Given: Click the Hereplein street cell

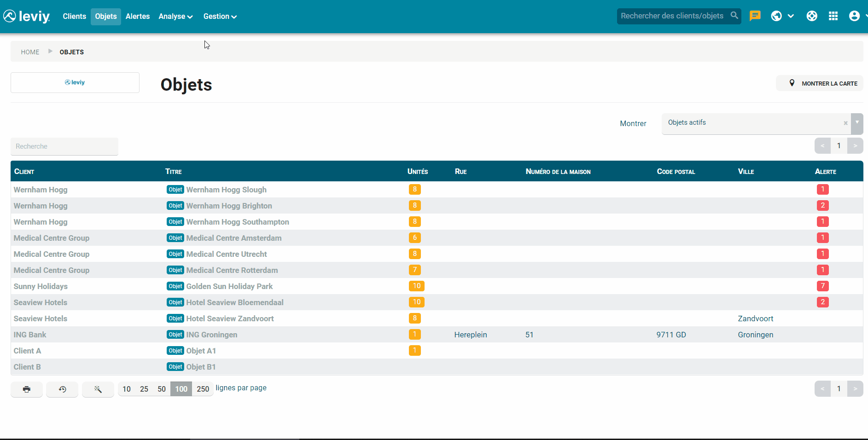Looking at the screenshot, I should click(x=471, y=335).
